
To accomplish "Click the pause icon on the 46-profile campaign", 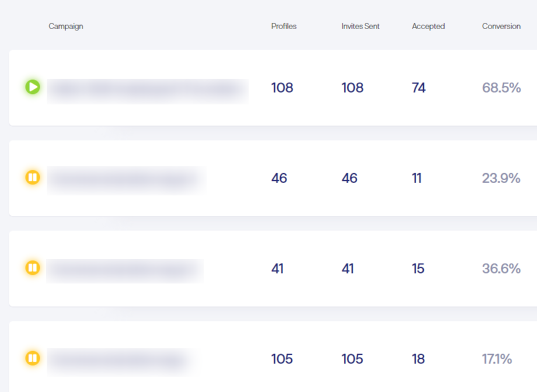I will 33,178.
